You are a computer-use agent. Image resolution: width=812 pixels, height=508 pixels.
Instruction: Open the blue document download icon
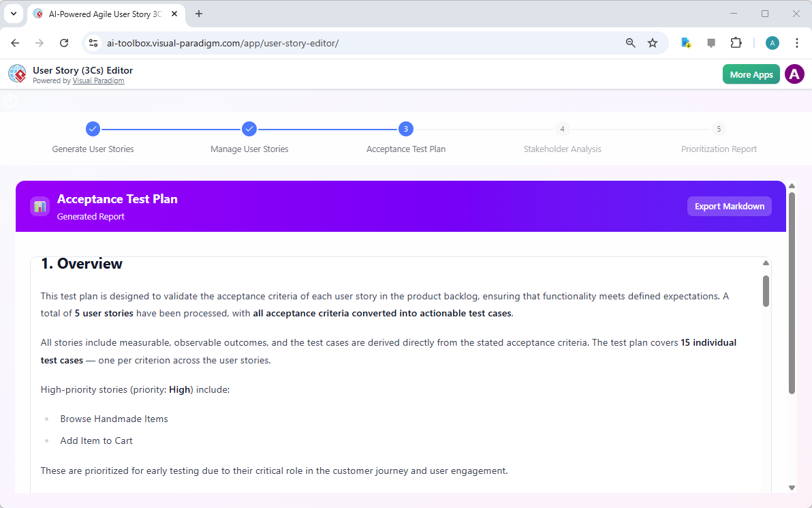click(685, 42)
